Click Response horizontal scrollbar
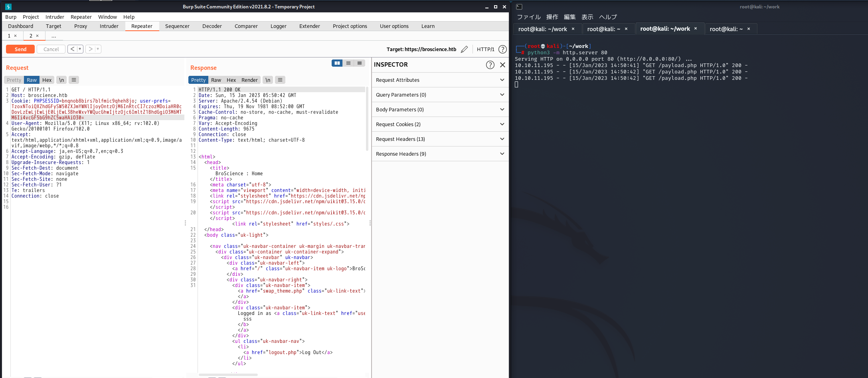The height and width of the screenshot is (378, 868). pyautogui.click(x=228, y=375)
